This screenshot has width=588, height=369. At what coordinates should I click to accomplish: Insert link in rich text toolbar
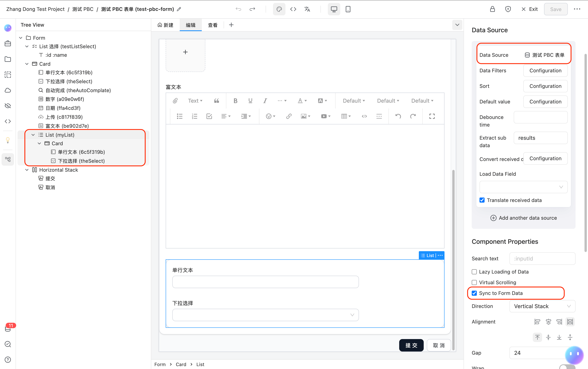point(289,116)
